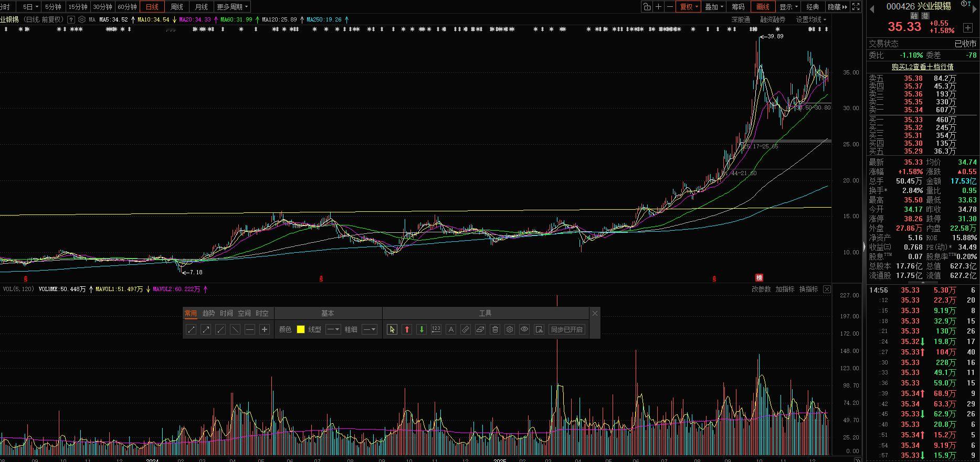Toggle 筹码 chip distribution view

tap(738, 7)
